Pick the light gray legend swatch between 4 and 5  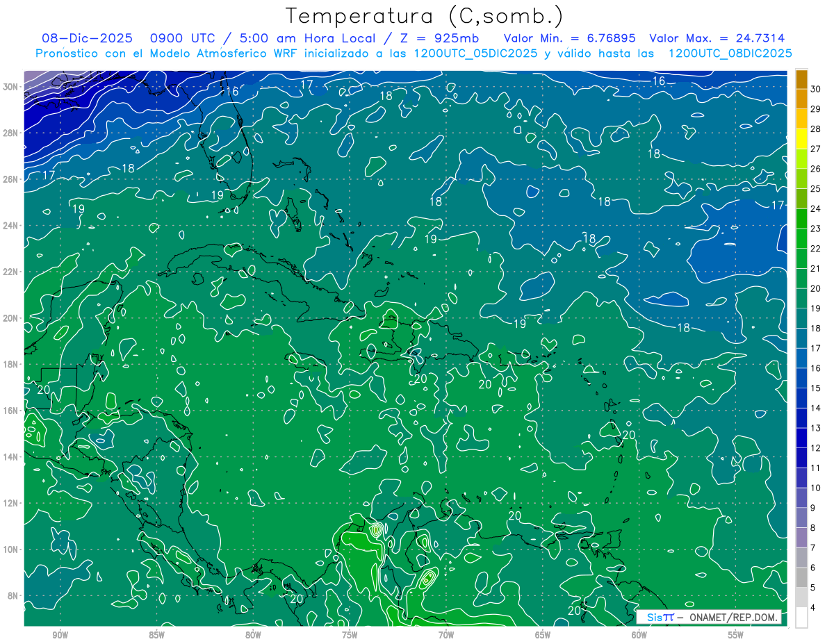point(801,597)
